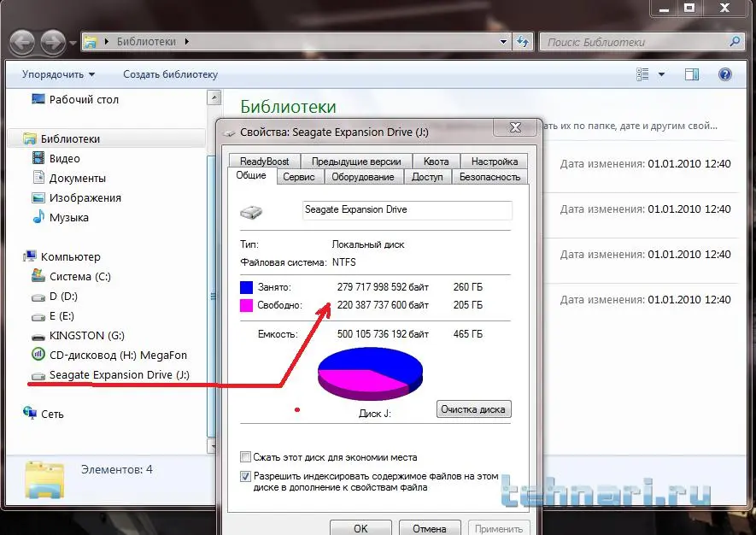Toggle the preview pane icon

pyautogui.click(x=692, y=74)
